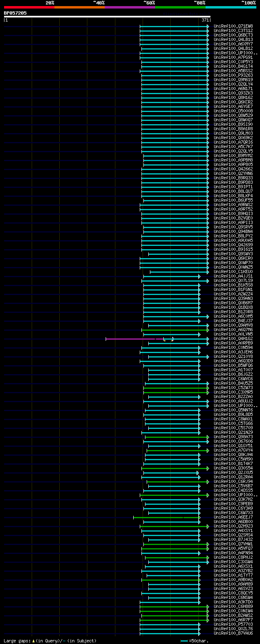Click the UniRef100_A9RT52 entry
260x644 pixels.
(233, 209)
